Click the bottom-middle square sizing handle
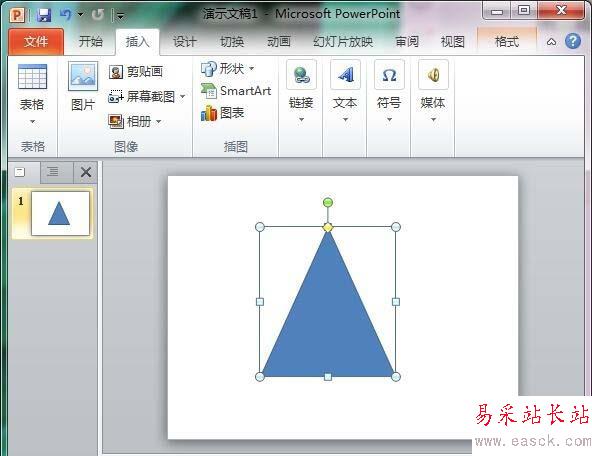 pyautogui.click(x=328, y=377)
